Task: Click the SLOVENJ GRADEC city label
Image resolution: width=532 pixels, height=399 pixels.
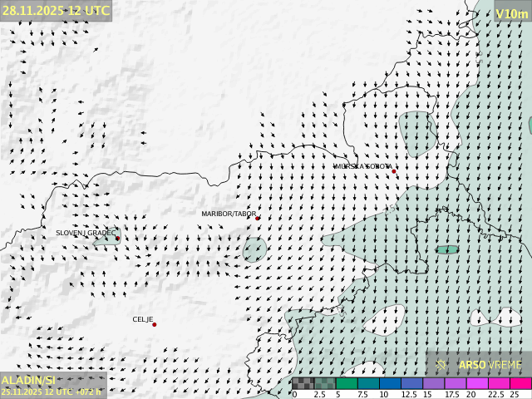Action: coord(86,234)
